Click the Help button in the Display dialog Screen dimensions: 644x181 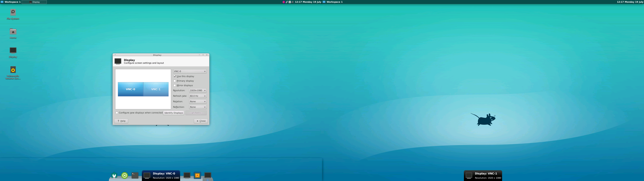(x=121, y=121)
